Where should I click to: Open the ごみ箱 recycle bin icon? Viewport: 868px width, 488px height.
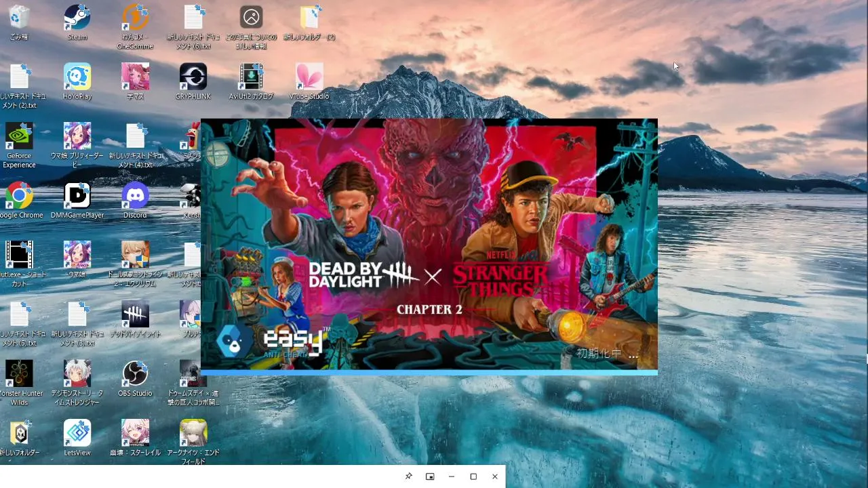pyautogui.click(x=19, y=23)
